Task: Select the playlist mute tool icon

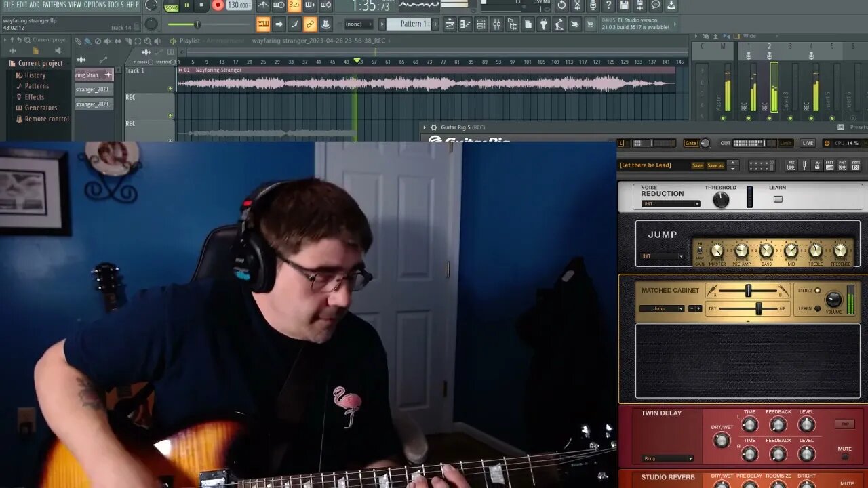Action: [x=107, y=41]
